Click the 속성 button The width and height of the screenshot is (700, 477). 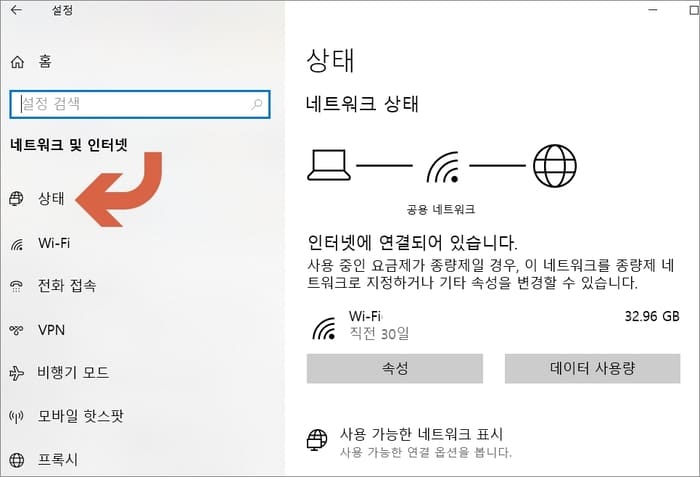[395, 368]
